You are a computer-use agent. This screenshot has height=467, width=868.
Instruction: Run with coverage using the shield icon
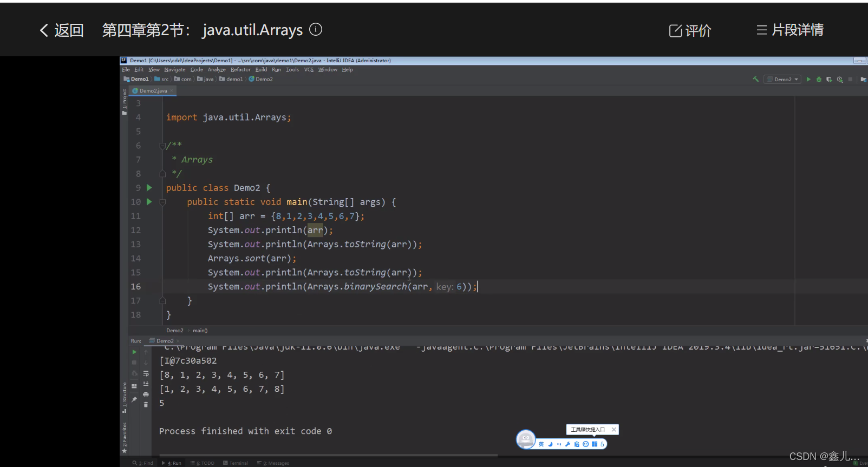pos(829,80)
